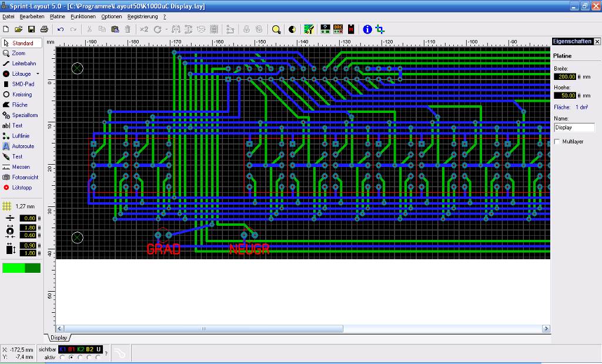Choose the Kreisring tool
602x364 pixels.
click(x=21, y=95)
